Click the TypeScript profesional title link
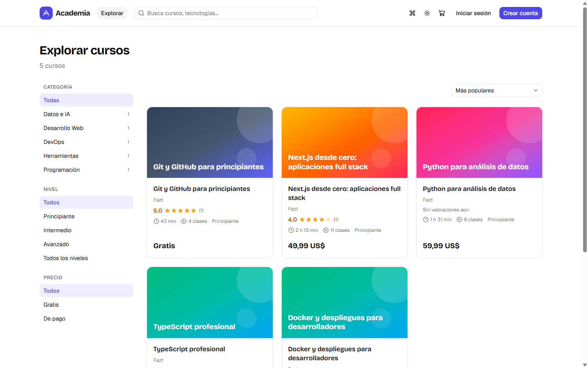 click(x=189, y=349)
